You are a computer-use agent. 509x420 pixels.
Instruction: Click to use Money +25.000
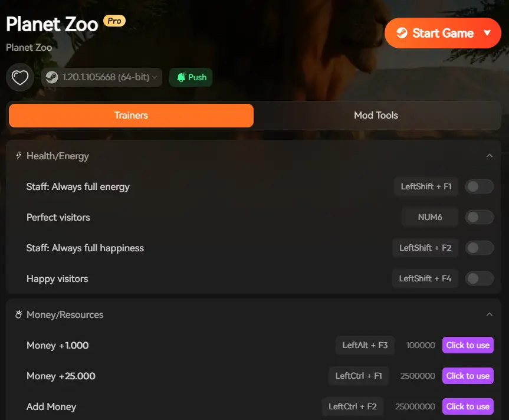click(468, 376)
